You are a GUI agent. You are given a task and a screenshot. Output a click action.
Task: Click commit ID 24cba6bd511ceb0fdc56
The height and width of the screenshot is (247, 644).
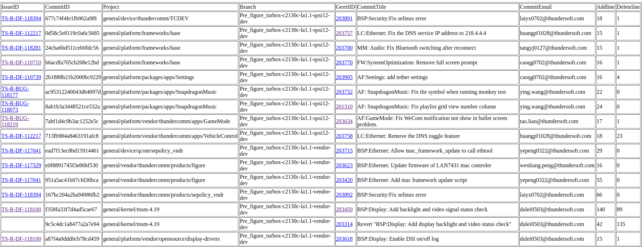tap(72, 48)
